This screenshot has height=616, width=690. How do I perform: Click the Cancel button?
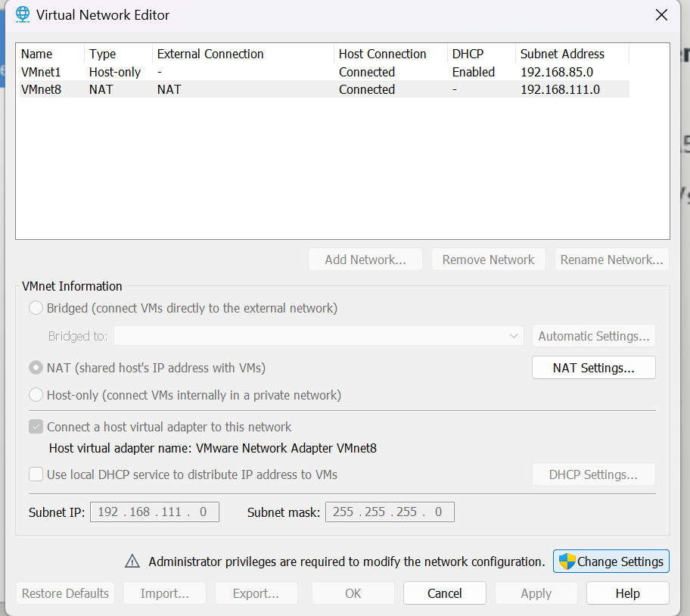[x=444, y=593]
